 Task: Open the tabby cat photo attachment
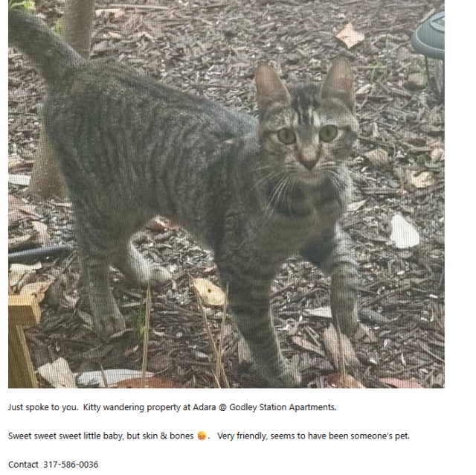click(x=226, y=194)
